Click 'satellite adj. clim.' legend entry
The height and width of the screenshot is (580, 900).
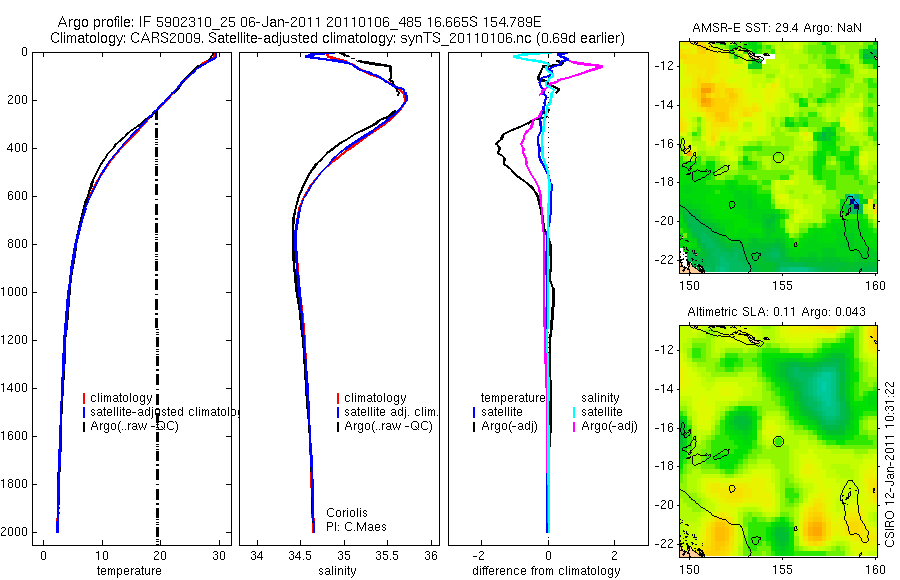point(391,412)
